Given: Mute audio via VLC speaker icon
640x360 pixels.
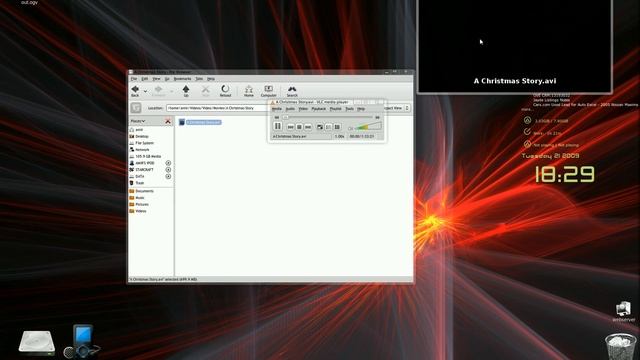Looking at the screenshot, I should pos(350,128).
